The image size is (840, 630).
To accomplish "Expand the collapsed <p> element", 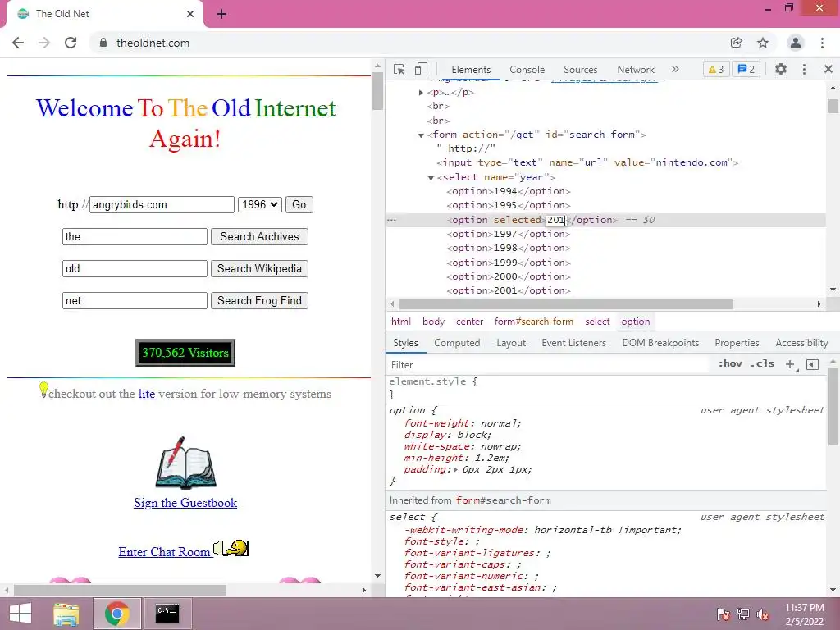I will [421, 93].
